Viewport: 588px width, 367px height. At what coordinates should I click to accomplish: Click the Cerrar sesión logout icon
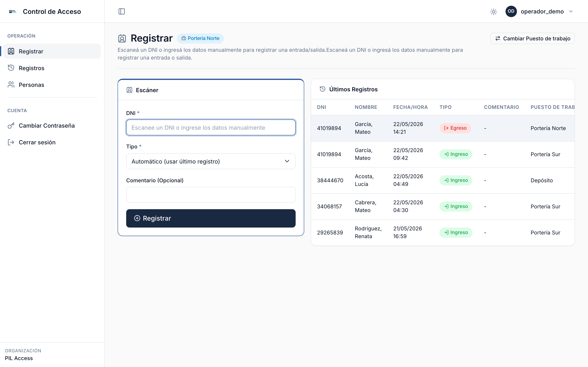click(11, 142)
